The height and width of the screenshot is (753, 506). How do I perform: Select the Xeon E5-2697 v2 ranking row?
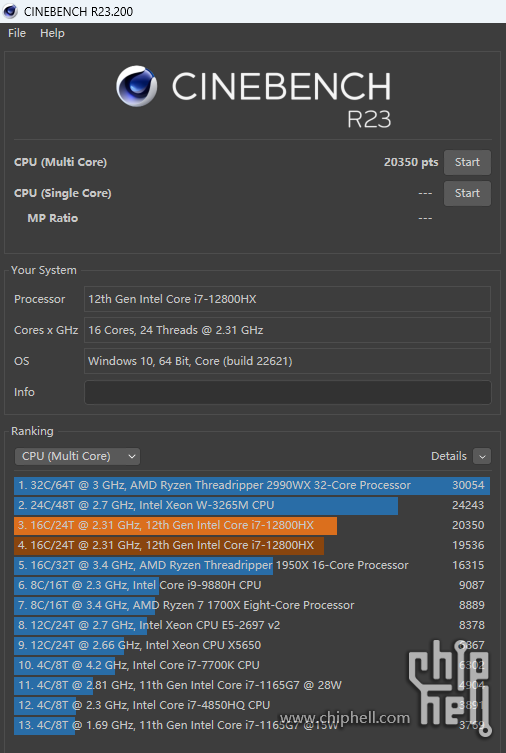252,625
